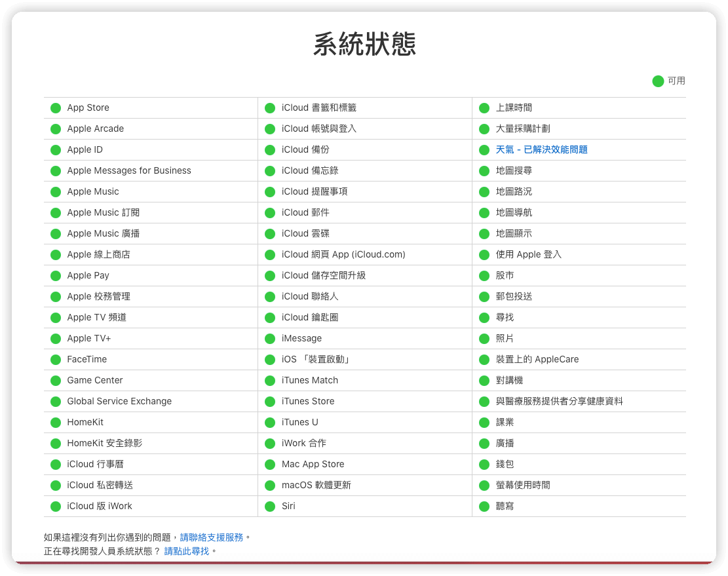Click the green status dot beside Apple Arcade

56,129
